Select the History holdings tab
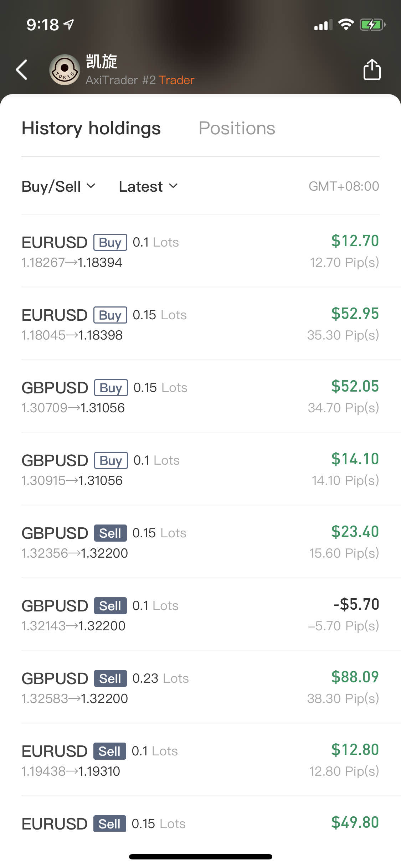Viewport: 401px width, 868px height. 91,128
